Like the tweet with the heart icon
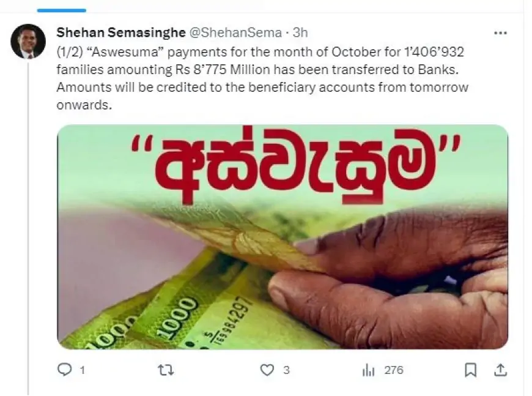 267,370
